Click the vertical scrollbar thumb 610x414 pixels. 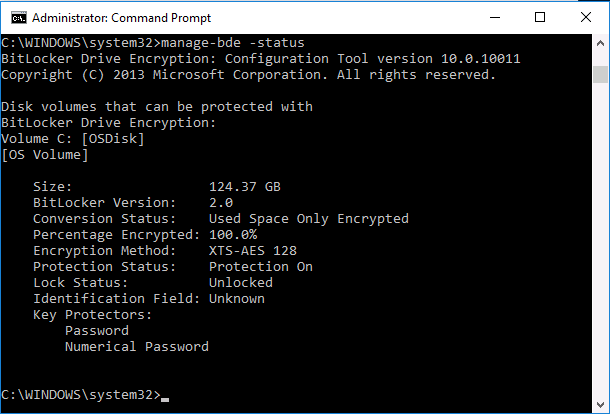(600, 74)
